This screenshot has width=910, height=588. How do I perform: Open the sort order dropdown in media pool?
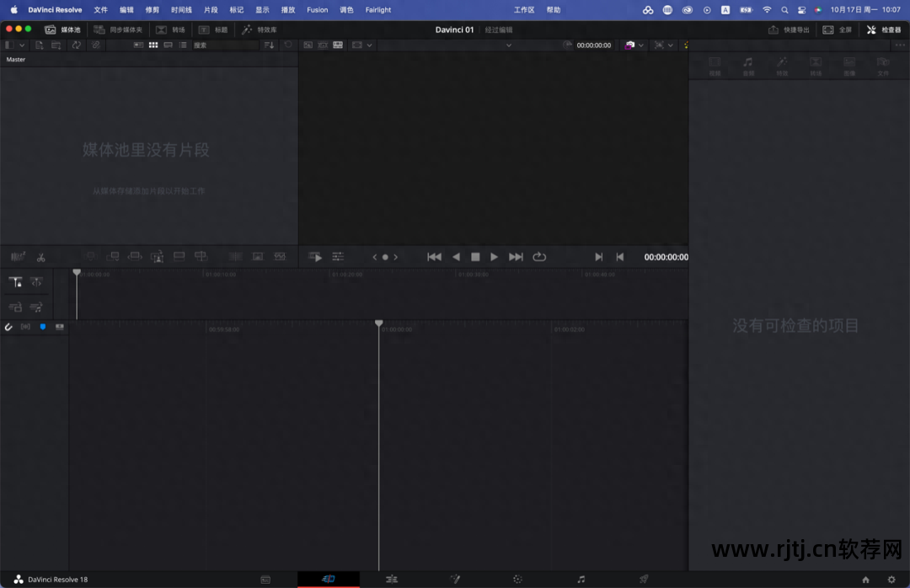(270, 45)
